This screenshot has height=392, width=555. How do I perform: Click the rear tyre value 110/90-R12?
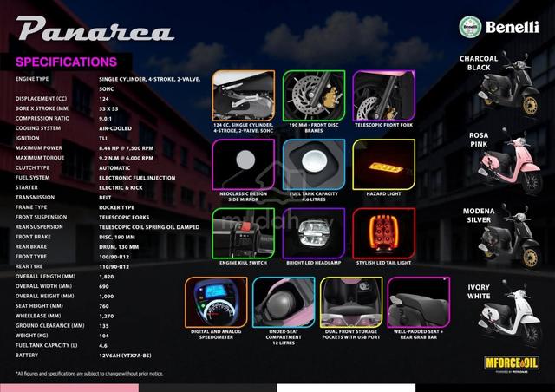pyautogui.click(x=114, y=266)
